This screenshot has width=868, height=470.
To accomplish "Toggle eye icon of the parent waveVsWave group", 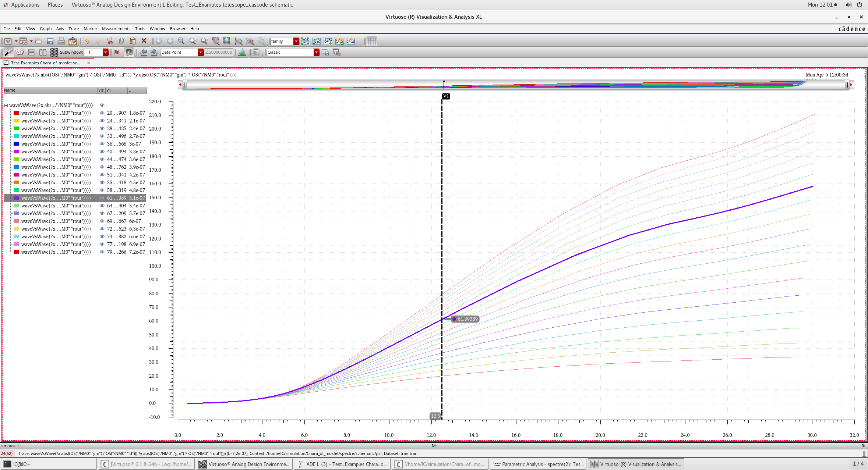I will 102,105.
